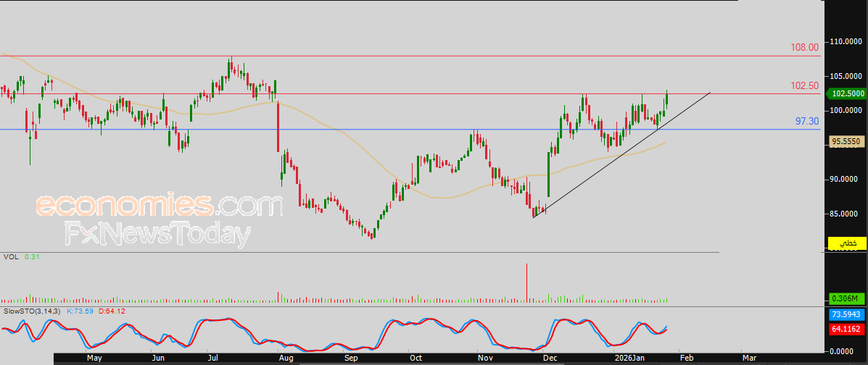This screenshot has height=365, width=868.
Task: Click the green 0.306M volume tag
Action: (846, 298)
